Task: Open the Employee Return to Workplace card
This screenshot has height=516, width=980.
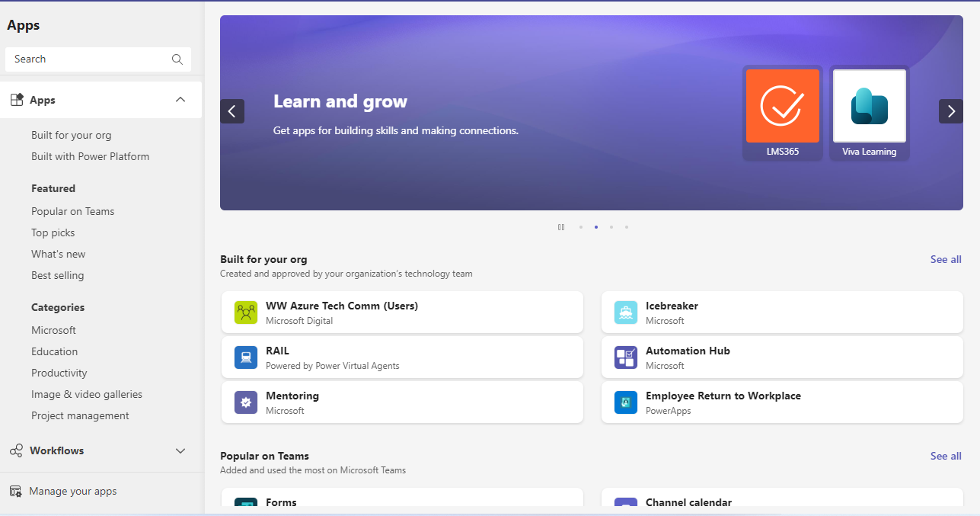Action: click(782, 402)
